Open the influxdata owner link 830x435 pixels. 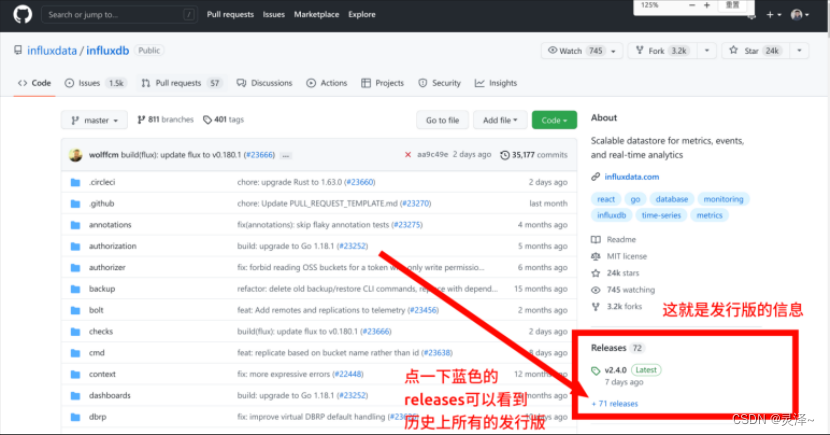pyautogui.click(x=52, y=51)
